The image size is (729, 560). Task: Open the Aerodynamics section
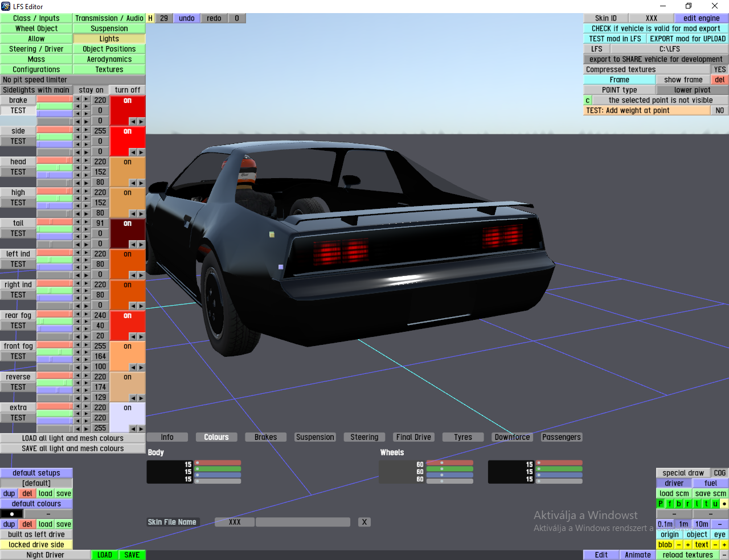[109, 59]
